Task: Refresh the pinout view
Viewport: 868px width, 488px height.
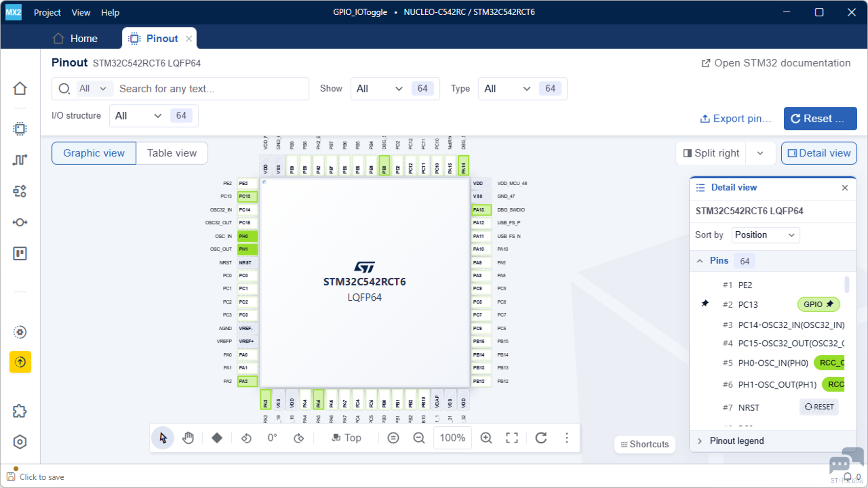Action: click(x=541, y=438)
